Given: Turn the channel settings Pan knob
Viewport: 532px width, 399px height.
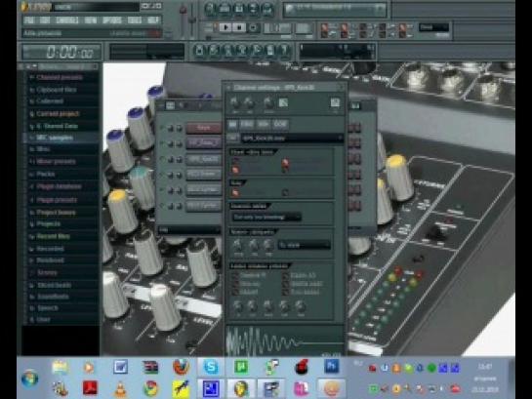Looking at the screenshot, I should (x=234, y=101).
